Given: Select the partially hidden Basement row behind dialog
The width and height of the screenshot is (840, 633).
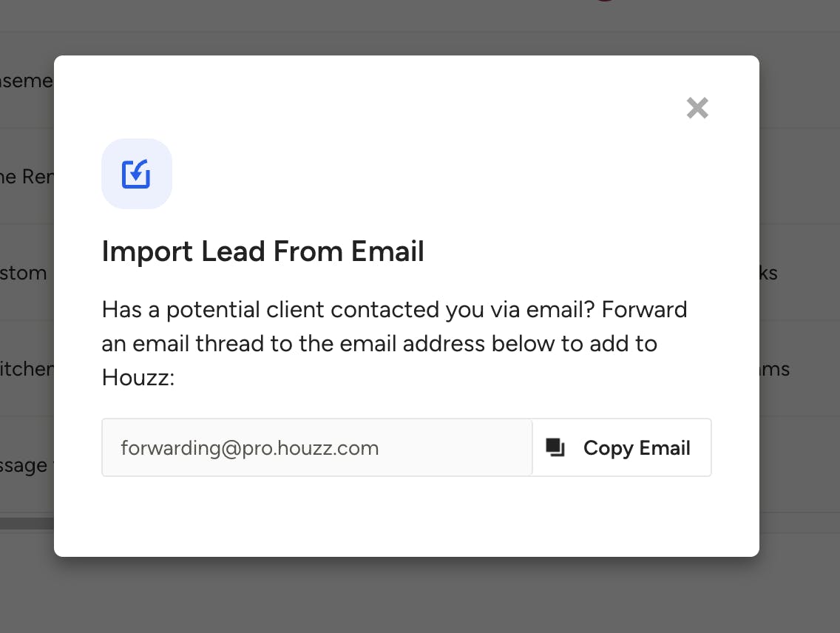Looking at the screenshot, I should click(27, 81).
